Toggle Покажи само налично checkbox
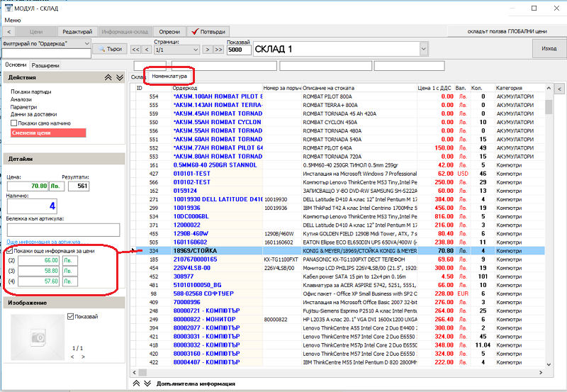Screen dimensions: 567x392 coord(13,123)
